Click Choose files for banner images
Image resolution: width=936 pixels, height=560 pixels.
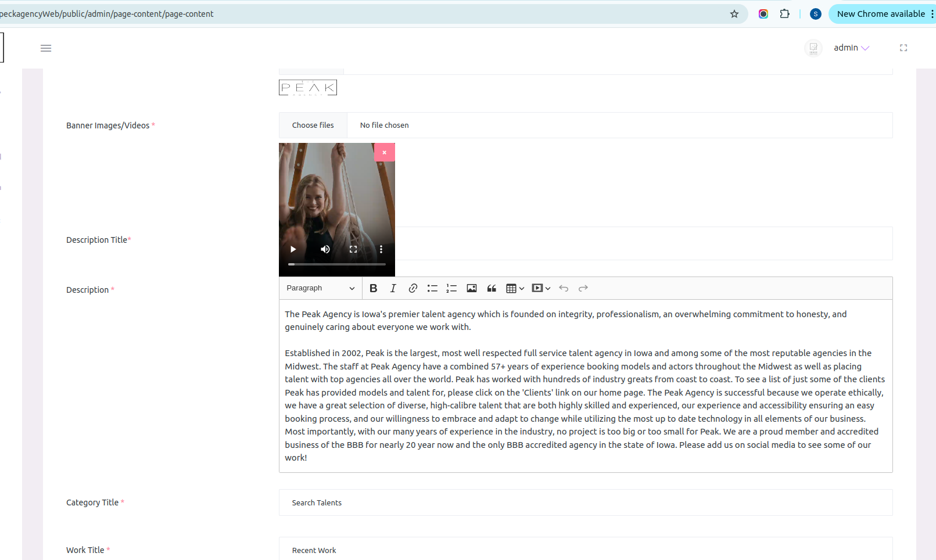pyautogui.click(x=313, y=125)
